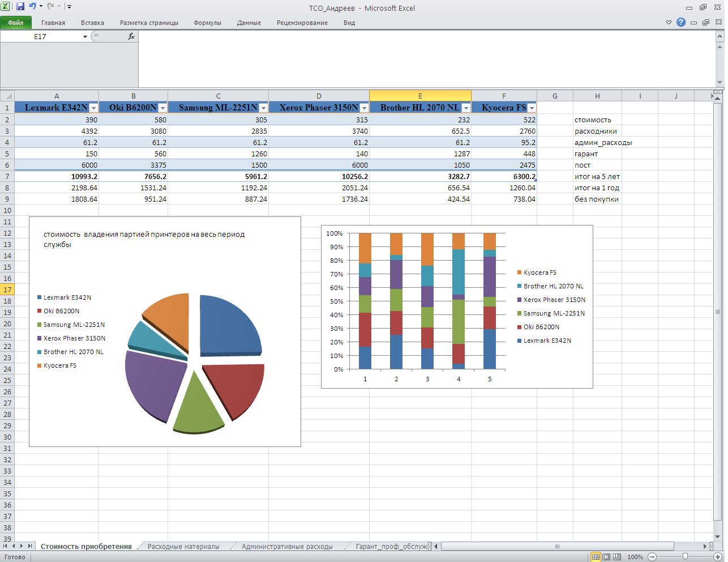Screen dimensions: 728x562
Task: Switch to the Вставка ribbon tab
Action: coord(92,23)
